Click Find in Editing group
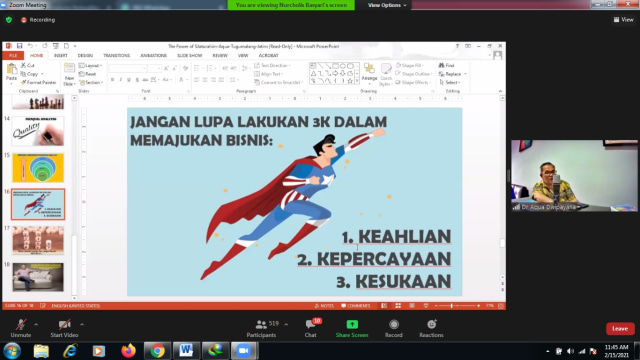Viewport: 640px width, 360px height. tap(447, 65)
